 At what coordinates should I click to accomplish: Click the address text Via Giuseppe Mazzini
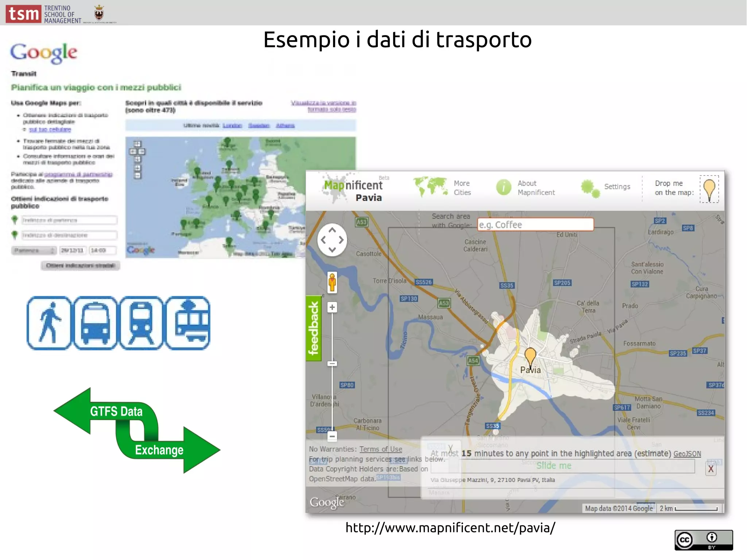[x=493, y=480]
